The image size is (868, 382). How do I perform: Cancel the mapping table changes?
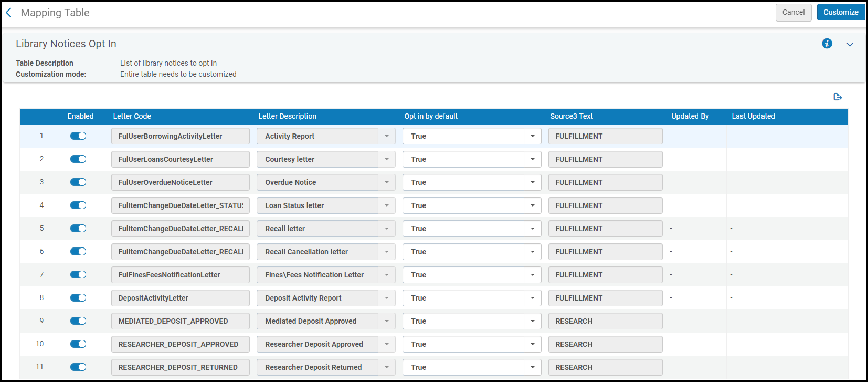793,13
